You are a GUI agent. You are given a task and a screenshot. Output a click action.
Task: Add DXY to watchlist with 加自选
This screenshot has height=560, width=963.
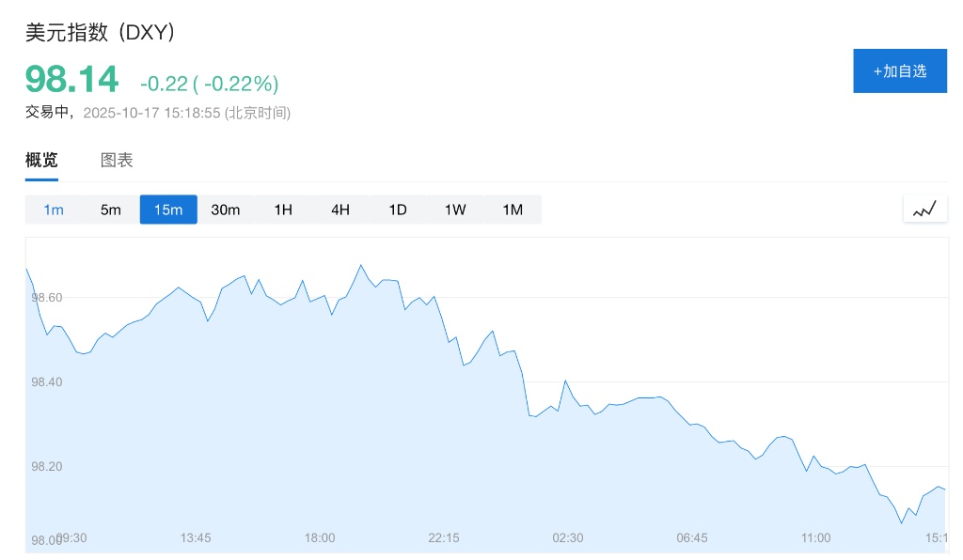pyautogui.click(x=899, y=70)
